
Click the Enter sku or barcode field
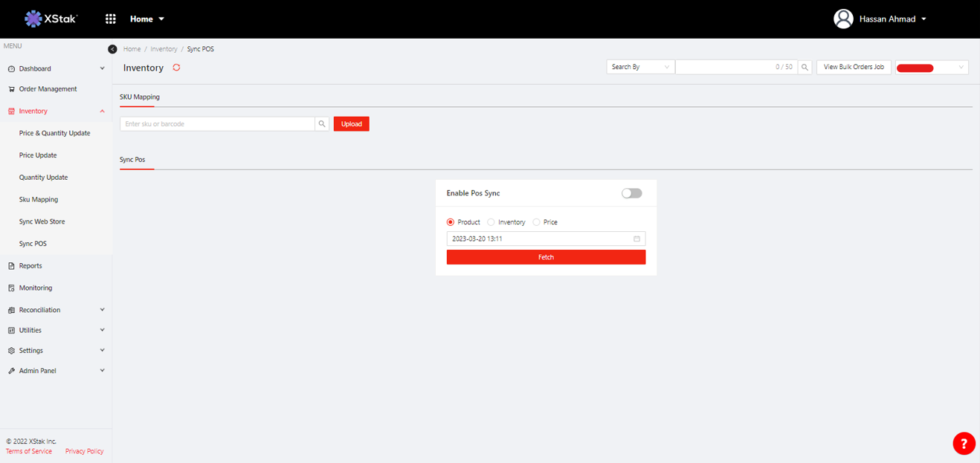pos(217,124)
